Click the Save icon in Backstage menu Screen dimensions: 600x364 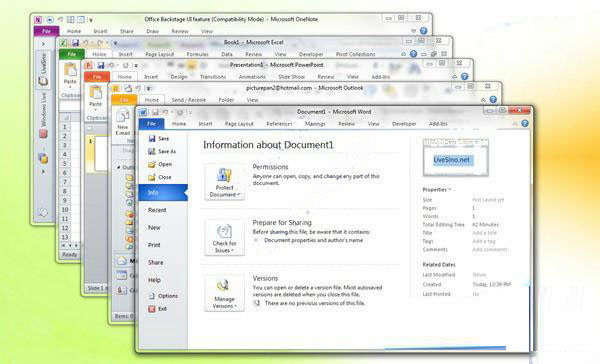(152, 139)
